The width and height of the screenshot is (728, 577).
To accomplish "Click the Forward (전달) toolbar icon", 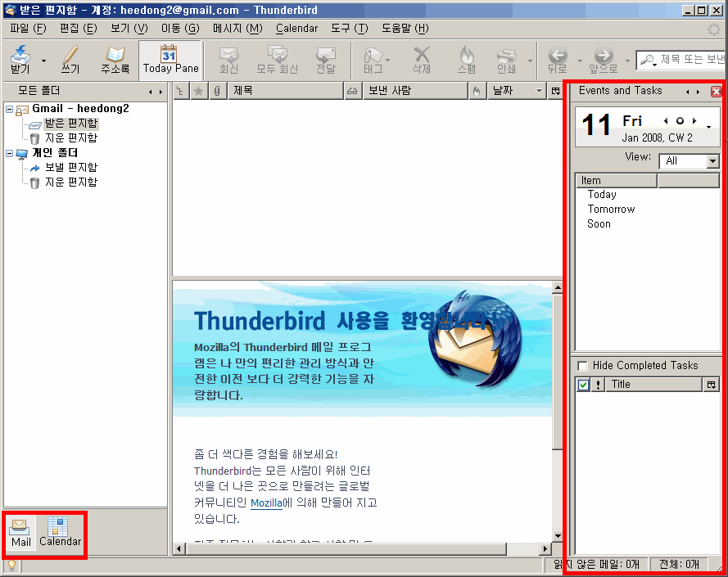I will coord(326,60).
